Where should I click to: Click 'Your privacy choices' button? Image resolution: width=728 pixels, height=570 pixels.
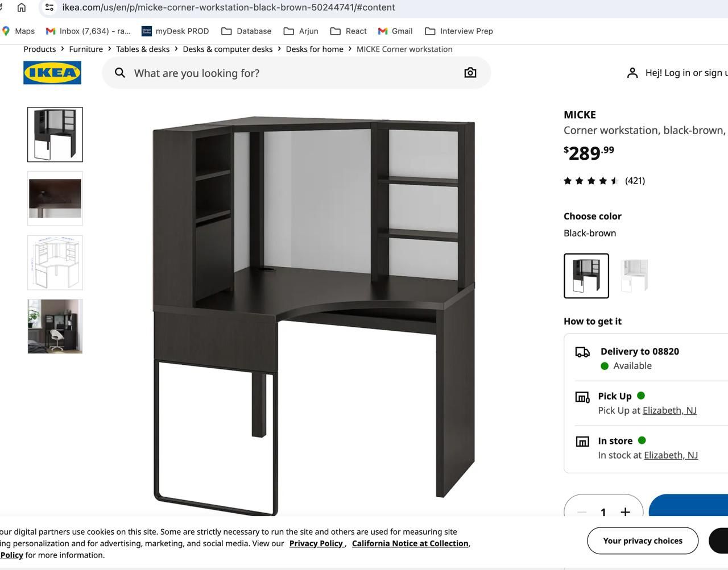click(x=643, y=540)
